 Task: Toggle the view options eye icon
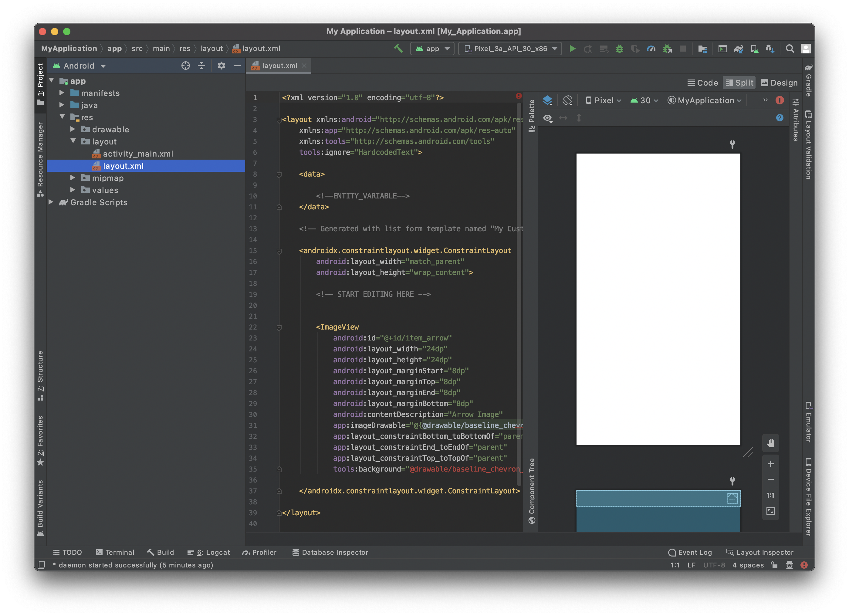pyautogui.click(x=548, y=118)
